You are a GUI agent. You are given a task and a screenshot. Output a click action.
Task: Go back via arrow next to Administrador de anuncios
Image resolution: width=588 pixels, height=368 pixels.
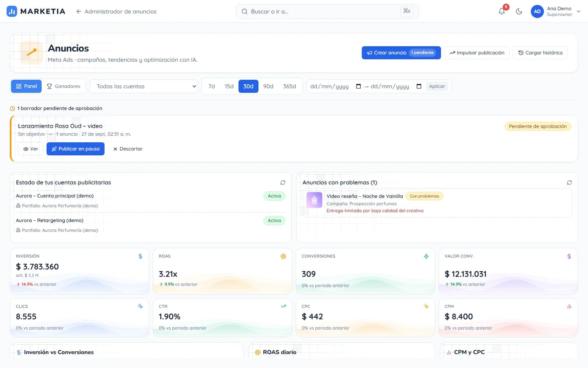click(x=78, y=11)
